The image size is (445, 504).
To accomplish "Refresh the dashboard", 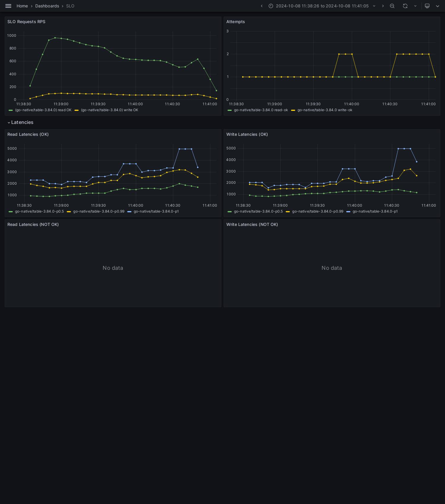I will (x=405, y=6).
